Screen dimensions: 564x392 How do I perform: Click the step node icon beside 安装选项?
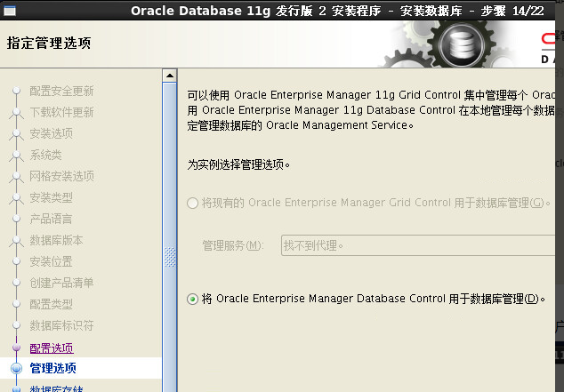(x=16, y=133)
